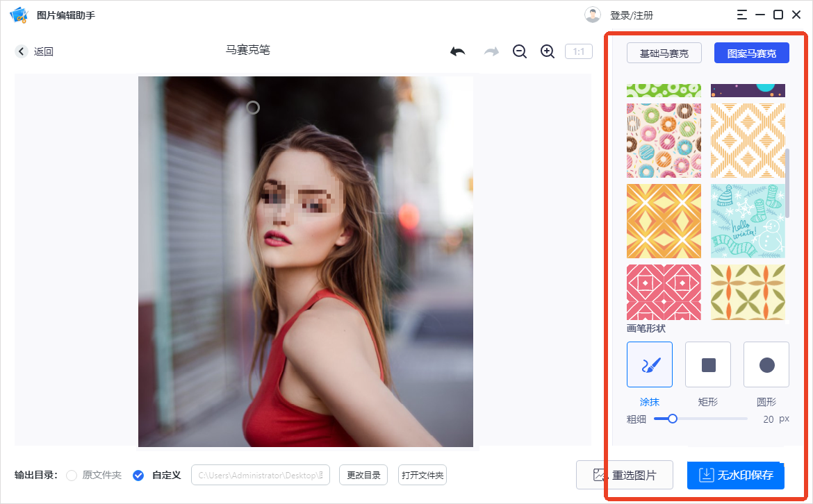813x504 pixels.
Task: Click the 1:1 actual size icon
Action: [x=579, y=51]
